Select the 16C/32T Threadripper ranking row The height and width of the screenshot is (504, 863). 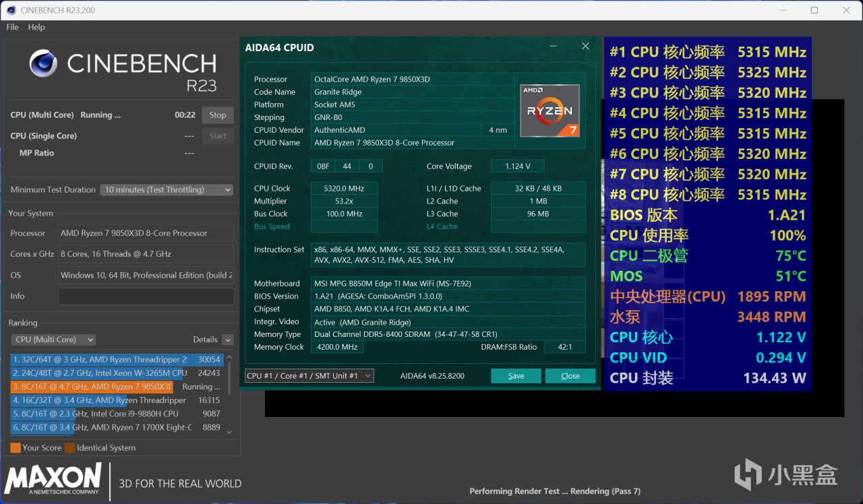tap(116, 400)
